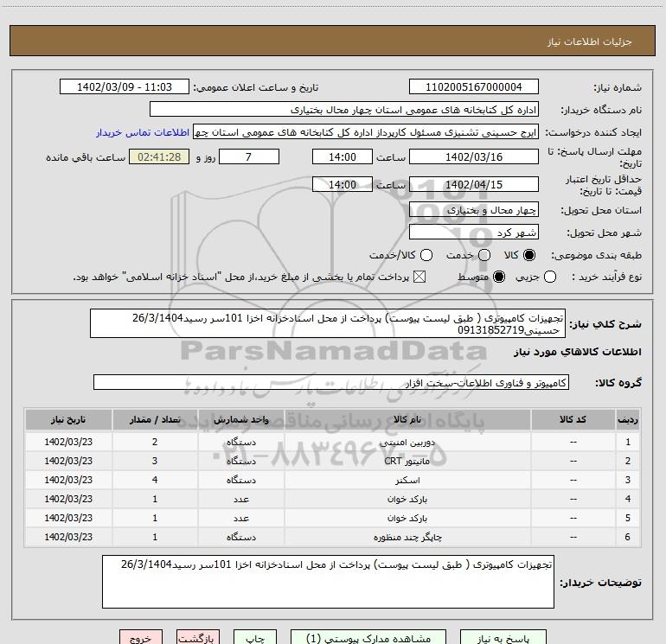
Task: Click the date 1402/03/23 in دوربین امنیتی row
Action: click(68, 442)
